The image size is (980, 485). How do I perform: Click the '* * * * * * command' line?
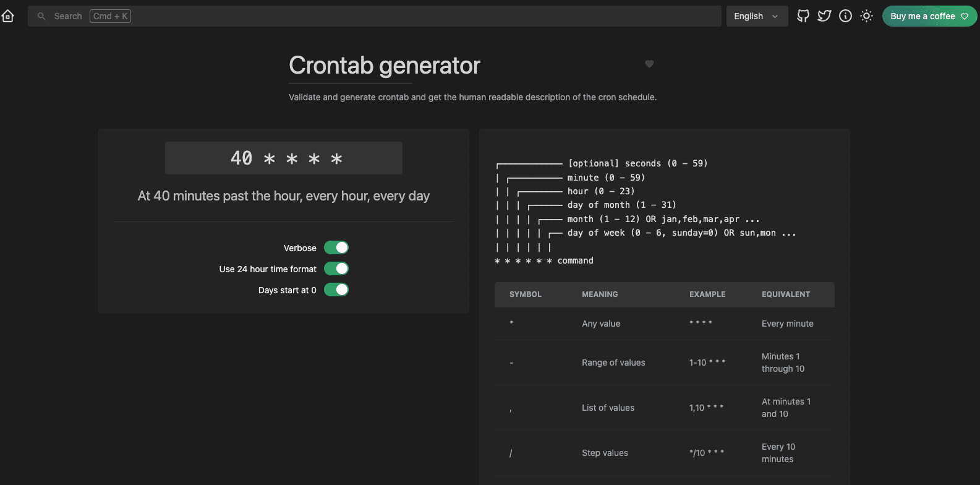(x=544, y=260)
